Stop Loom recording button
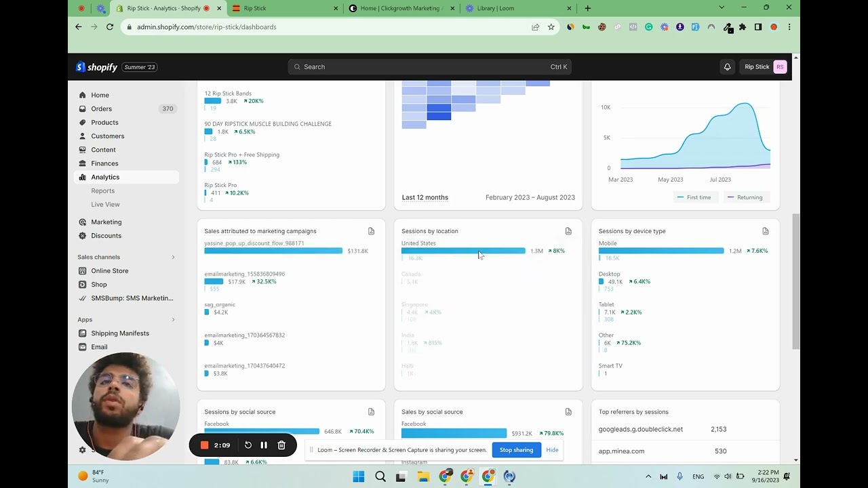The height and width of the screenshot is (488, 868). [204, 445]
